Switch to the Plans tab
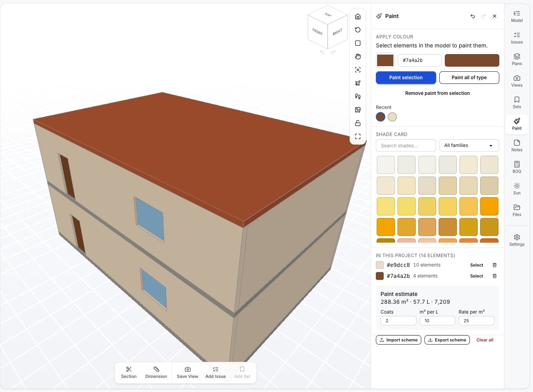 517,60
